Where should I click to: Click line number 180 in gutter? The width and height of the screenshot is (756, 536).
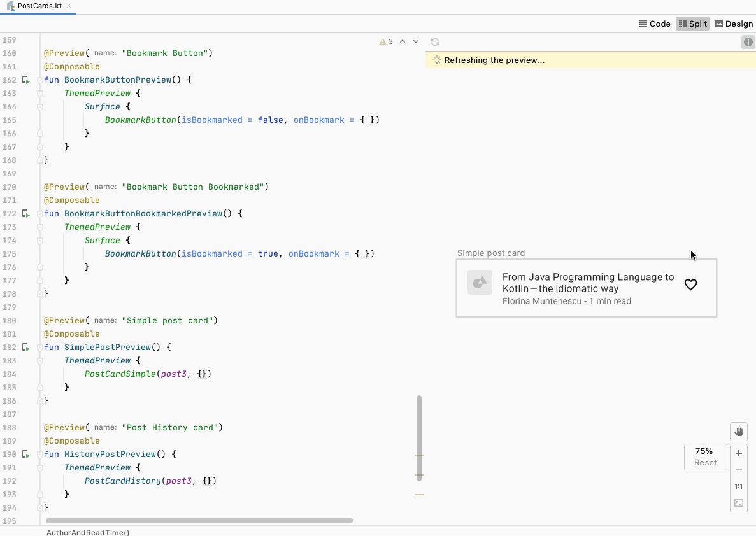point(9,321)
